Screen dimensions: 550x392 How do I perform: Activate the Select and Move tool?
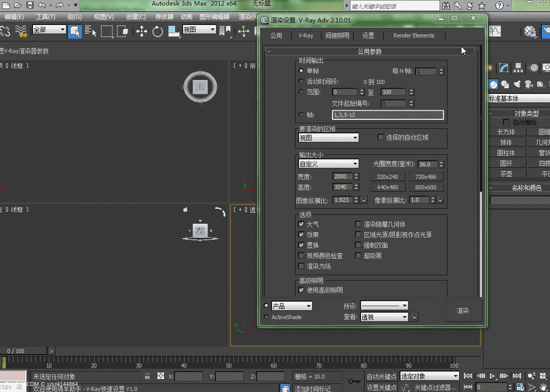141,31
